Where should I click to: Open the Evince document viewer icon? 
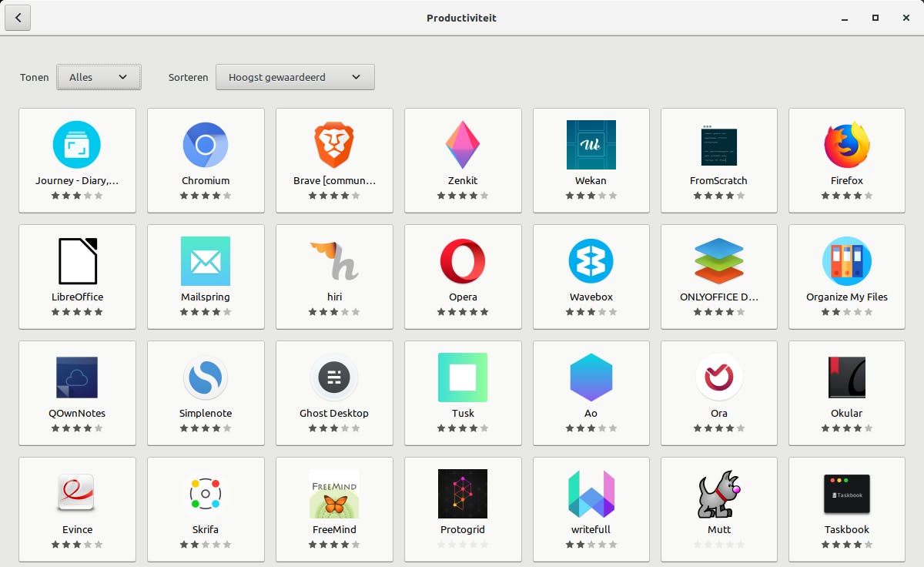point(77,494)
